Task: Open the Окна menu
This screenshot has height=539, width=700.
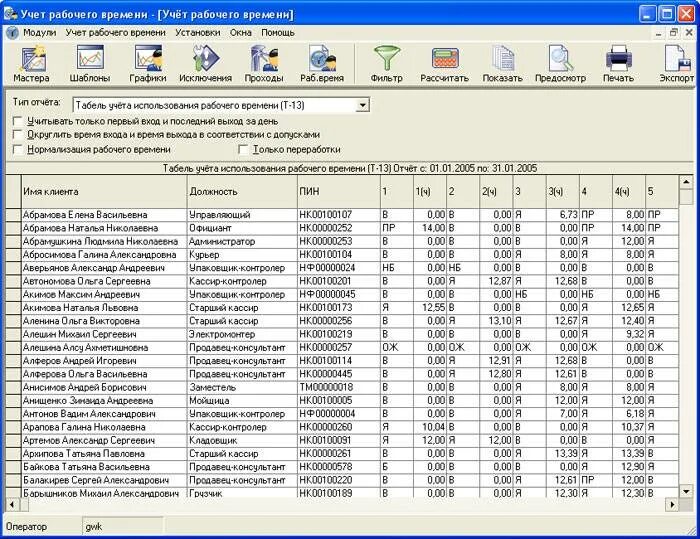Action: coord(241,33)
